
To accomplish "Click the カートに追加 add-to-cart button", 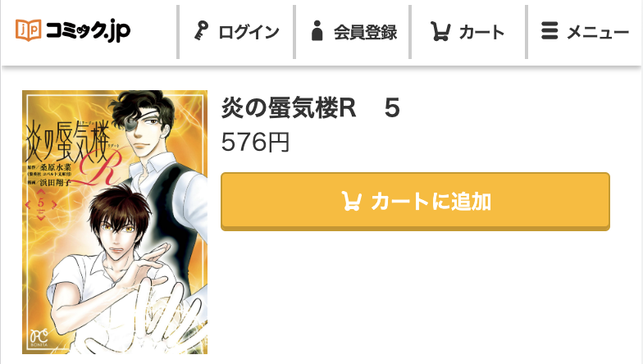I will (x=415, y=202).
